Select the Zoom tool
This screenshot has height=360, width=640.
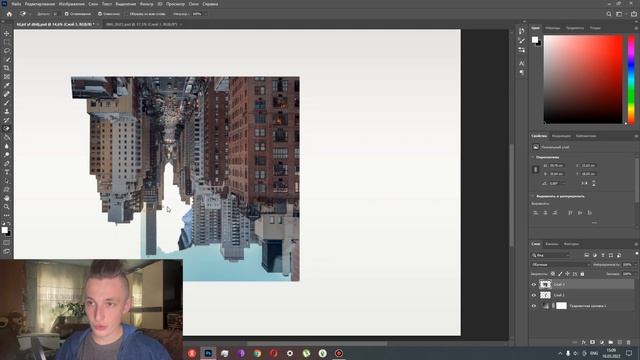pos(7,207)
